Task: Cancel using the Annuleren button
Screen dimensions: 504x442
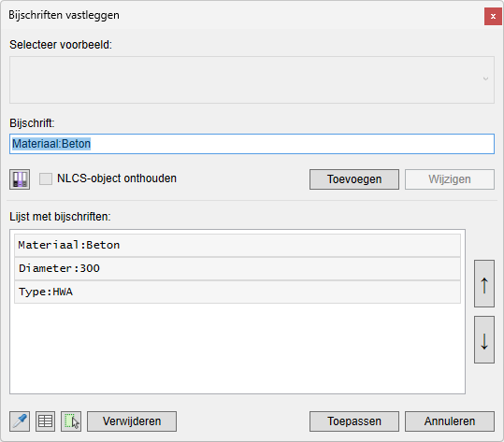Action: [x=450, y=421]
